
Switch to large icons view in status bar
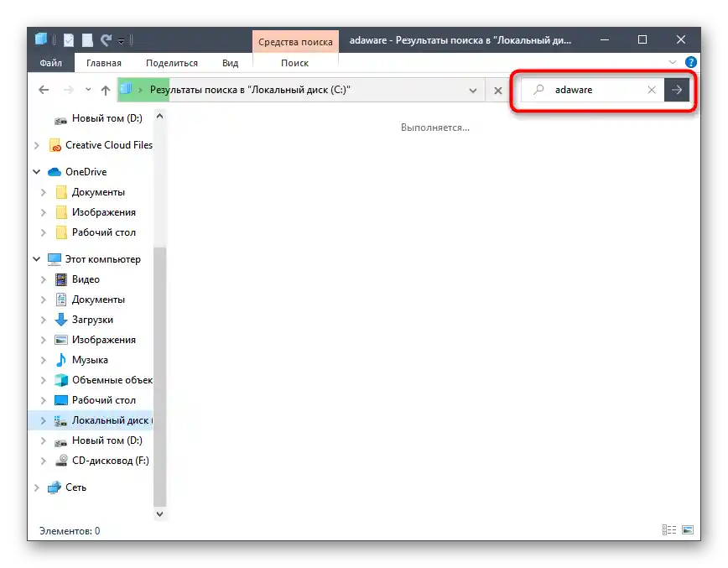tap(688, 530)
